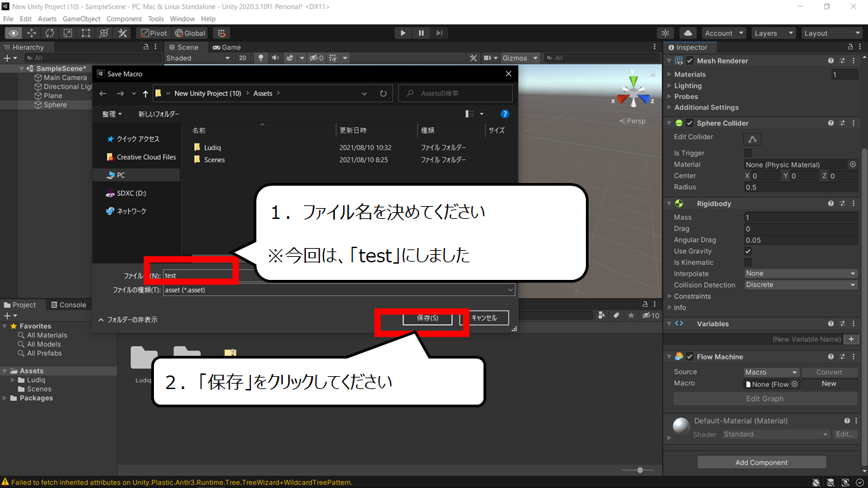Enable Is Kinematic checkbox
Image resolution: width=868 pixels, height=488 pixels.
coord(748,262)
